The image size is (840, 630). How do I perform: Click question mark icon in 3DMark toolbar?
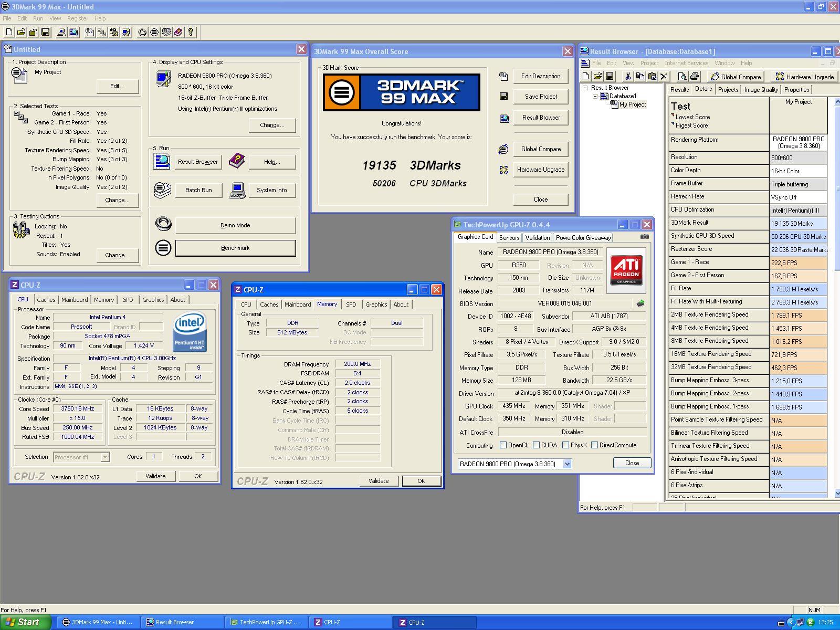click(x=191, y=32)
